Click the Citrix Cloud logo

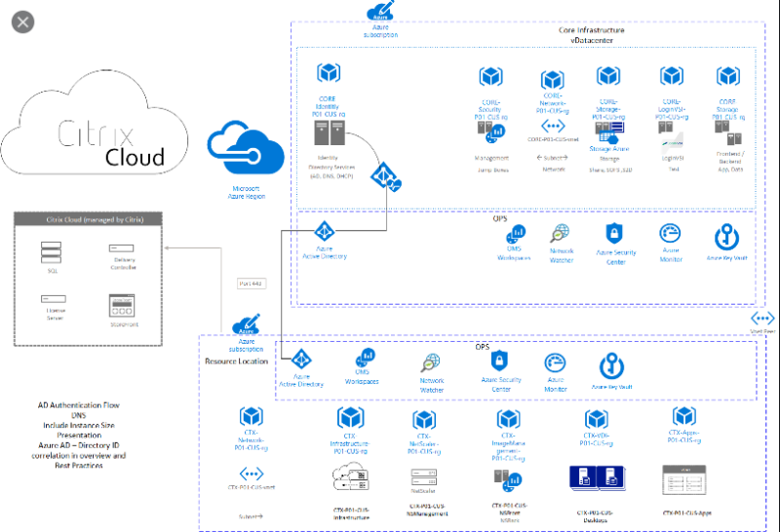[95, 123]
